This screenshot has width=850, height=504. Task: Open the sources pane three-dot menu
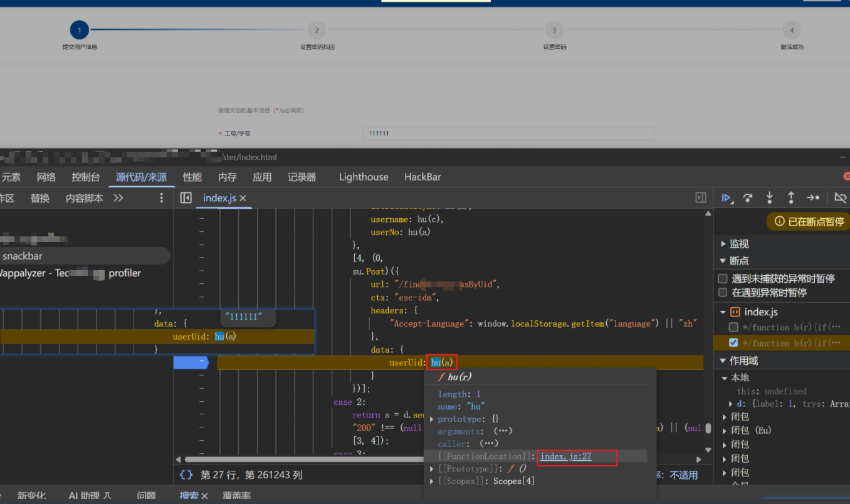[x=162, y=198]
